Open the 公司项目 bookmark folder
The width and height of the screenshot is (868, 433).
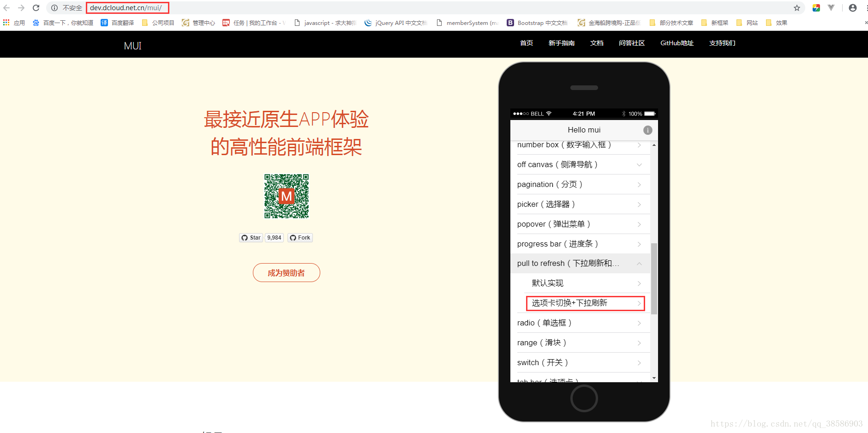(x=158, y=23)
